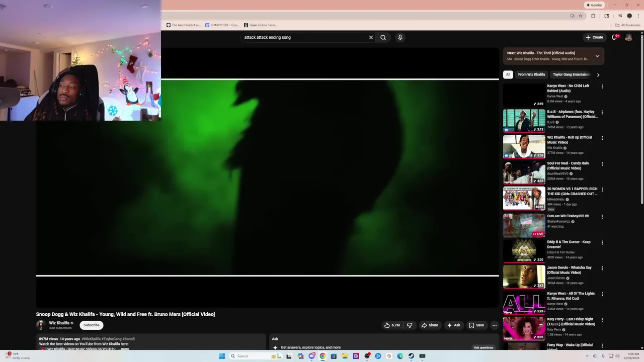Viewport: 644px width, 362px height.
Task: Open the taskbar volume icon
Action: (x=618, y=356)
